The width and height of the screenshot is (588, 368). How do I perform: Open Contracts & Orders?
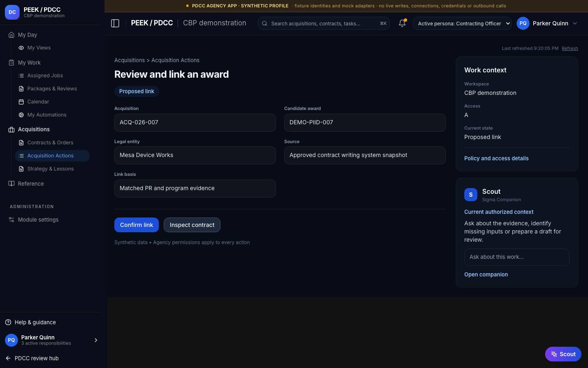[52, 143]
